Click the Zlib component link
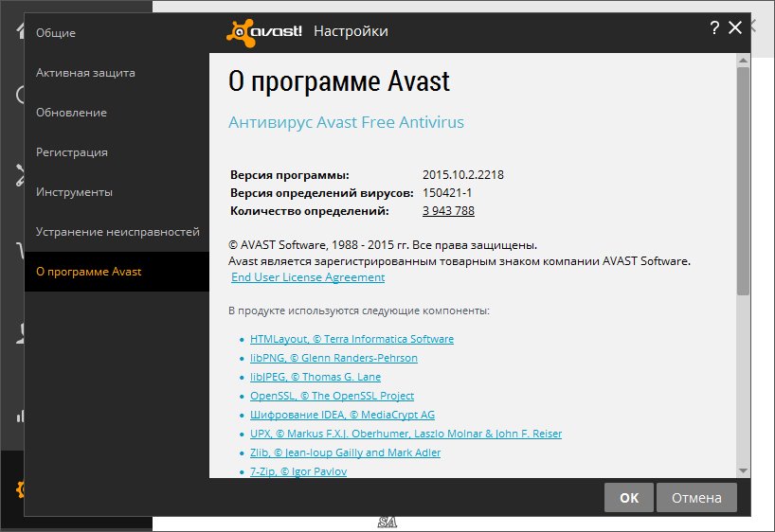Image resolution: width=775 pixels, height=532 pixels. click(345, 452)
